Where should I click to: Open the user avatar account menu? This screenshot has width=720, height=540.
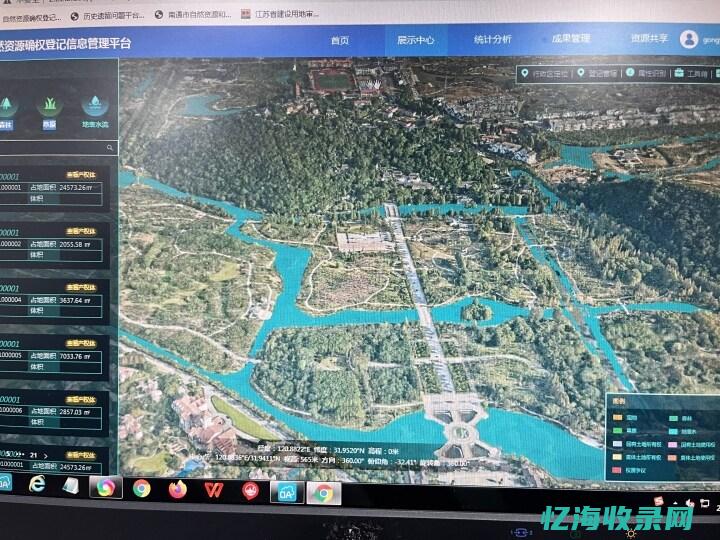(689, 40)
